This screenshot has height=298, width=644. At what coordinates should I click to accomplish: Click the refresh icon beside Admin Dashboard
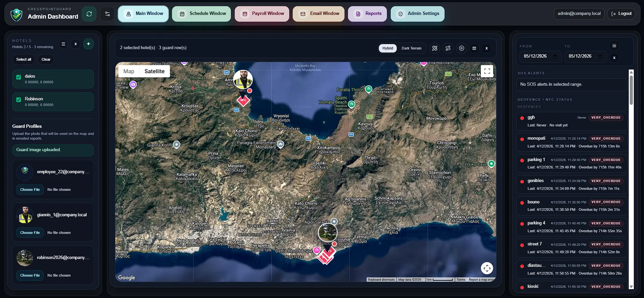[x=89, y=14]
